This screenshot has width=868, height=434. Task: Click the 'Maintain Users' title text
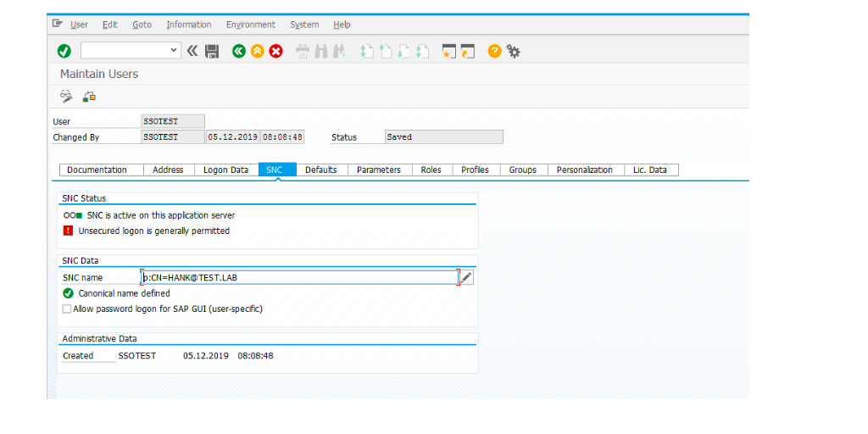[x=99, y=75]
